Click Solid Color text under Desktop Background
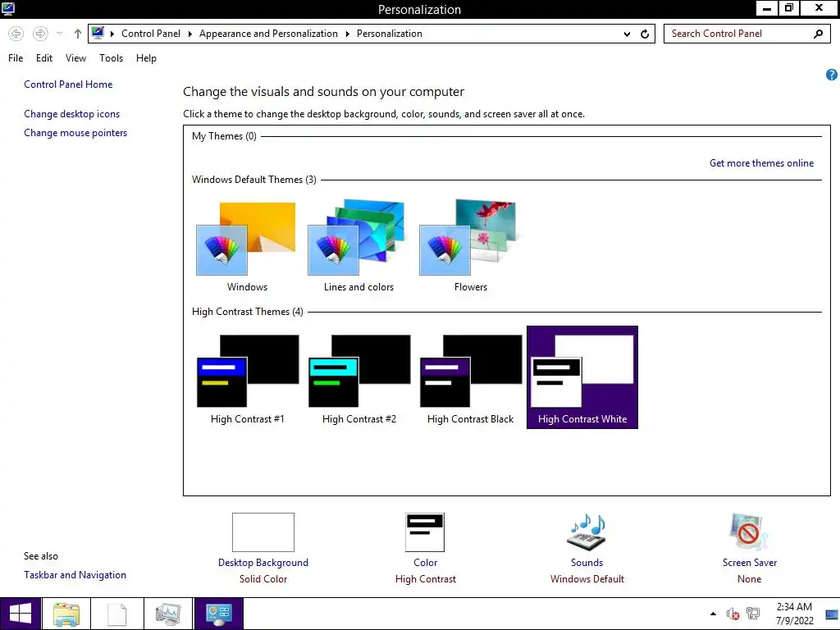840x630 pixels. pyautogui.click(x=263, y=579)
